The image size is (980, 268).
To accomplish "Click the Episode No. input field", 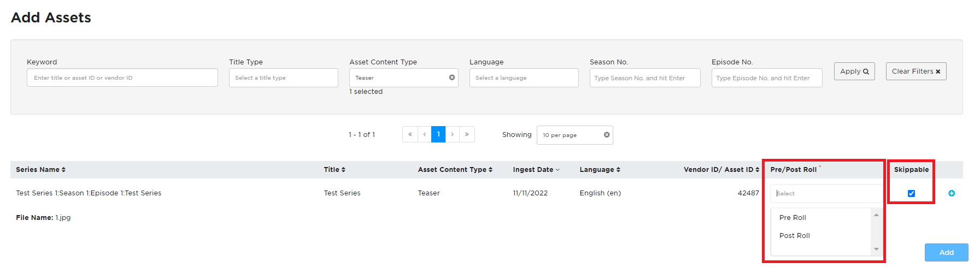I will coord(767,78).
